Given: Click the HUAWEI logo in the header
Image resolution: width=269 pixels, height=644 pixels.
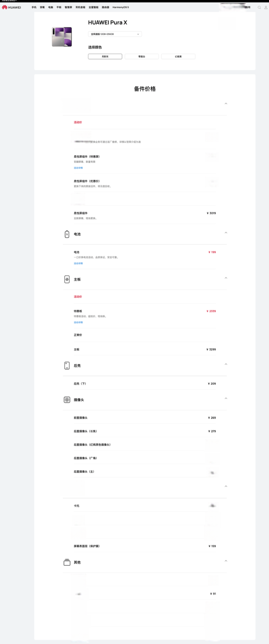Looking at the screenshot, I should (x=11, y=7).
